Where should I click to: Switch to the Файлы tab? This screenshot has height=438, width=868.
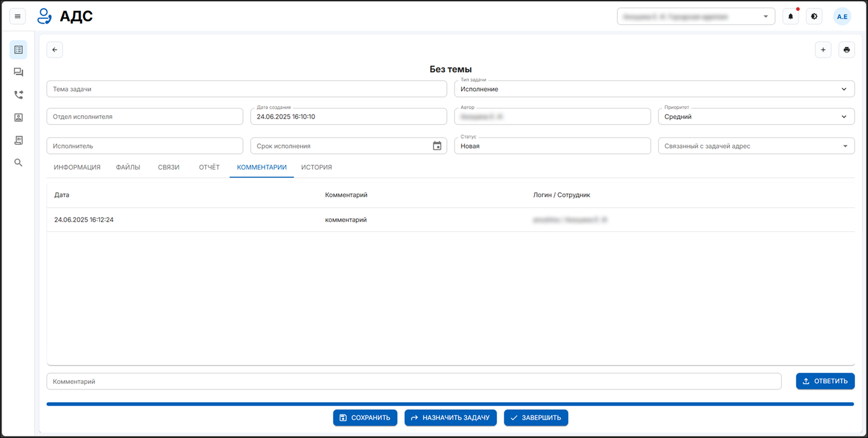click(128, 167)
